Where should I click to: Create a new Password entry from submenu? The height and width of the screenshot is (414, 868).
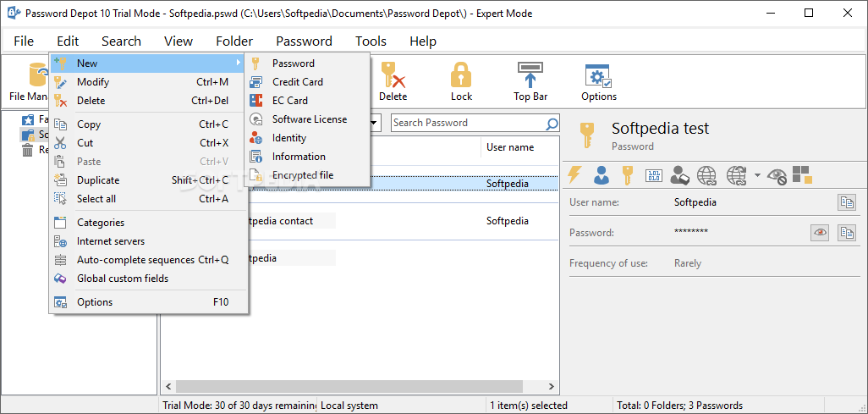[307, 63]
